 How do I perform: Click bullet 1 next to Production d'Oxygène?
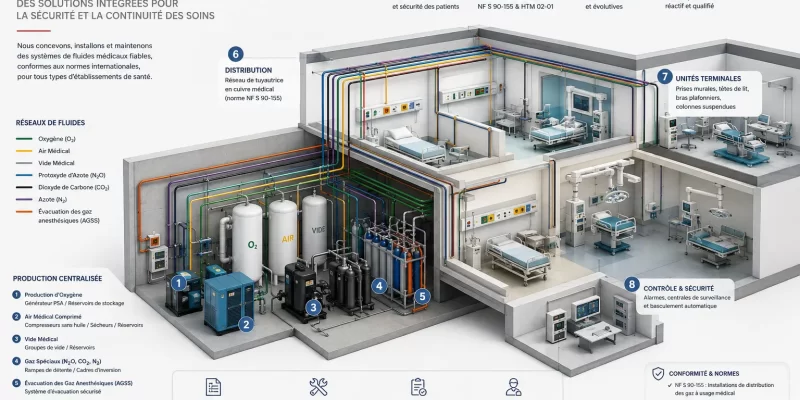(16, 295)
